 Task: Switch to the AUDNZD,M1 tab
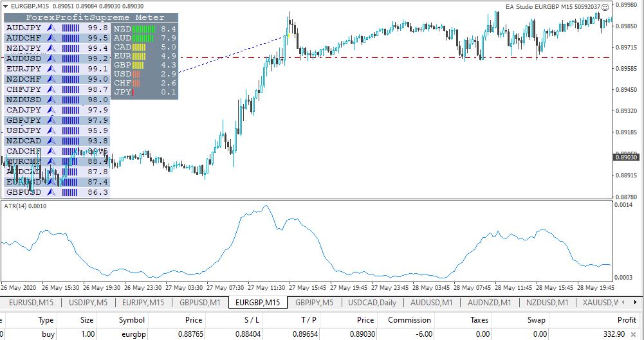coord(489,302)
